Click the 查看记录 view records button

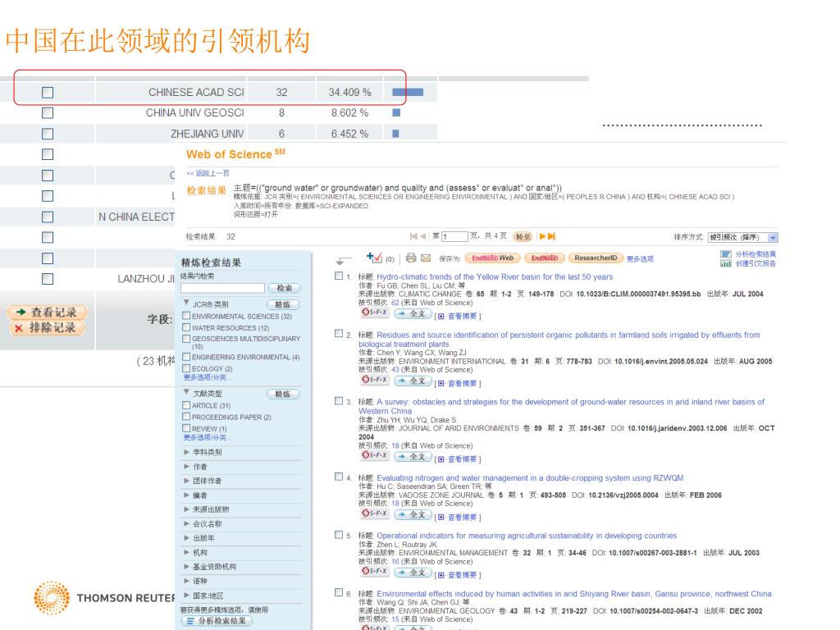point(47,312)
